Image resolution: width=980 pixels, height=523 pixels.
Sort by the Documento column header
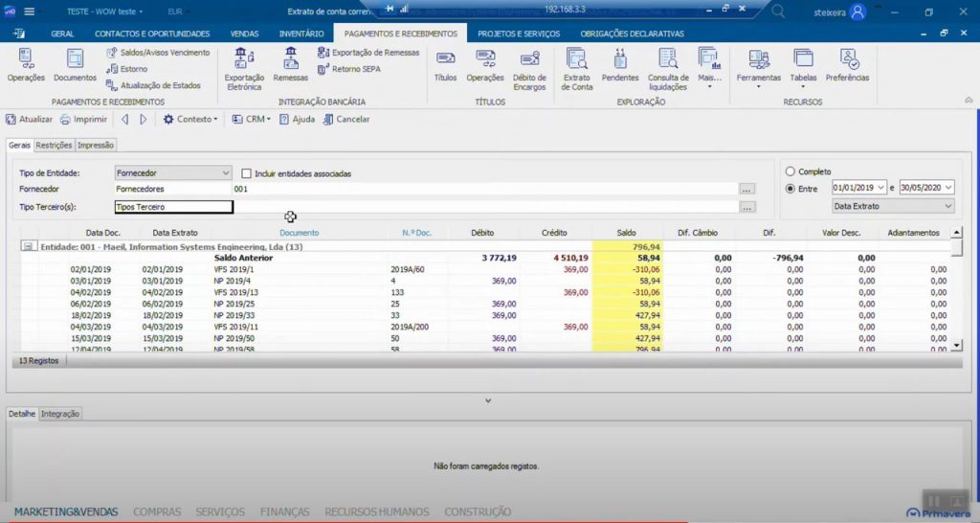tap(299, 233)
